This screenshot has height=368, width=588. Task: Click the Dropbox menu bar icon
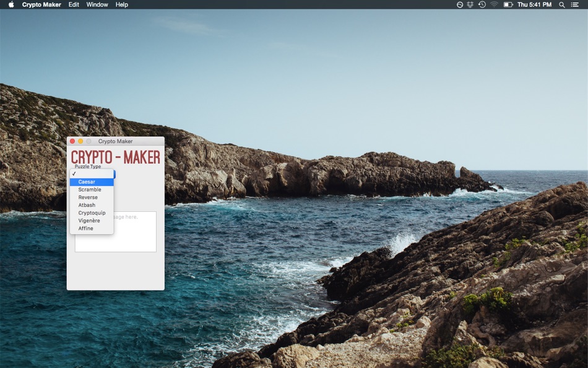coord(470,4)
